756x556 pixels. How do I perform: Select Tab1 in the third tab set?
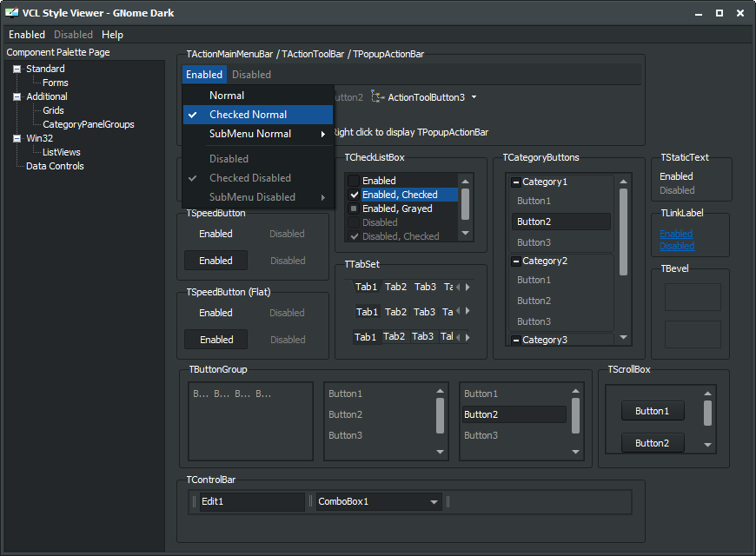(365, 337)
